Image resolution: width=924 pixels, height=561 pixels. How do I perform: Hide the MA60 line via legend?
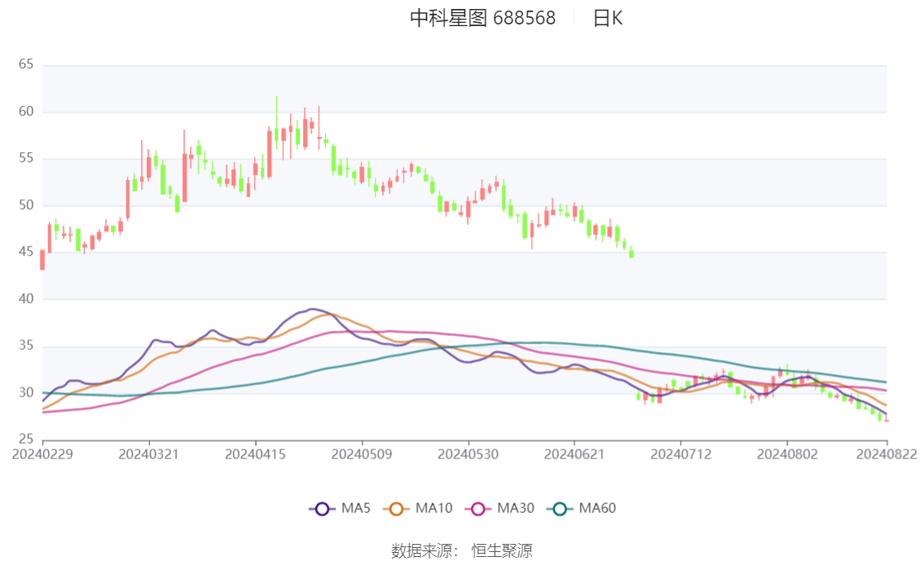pos(559,509)
